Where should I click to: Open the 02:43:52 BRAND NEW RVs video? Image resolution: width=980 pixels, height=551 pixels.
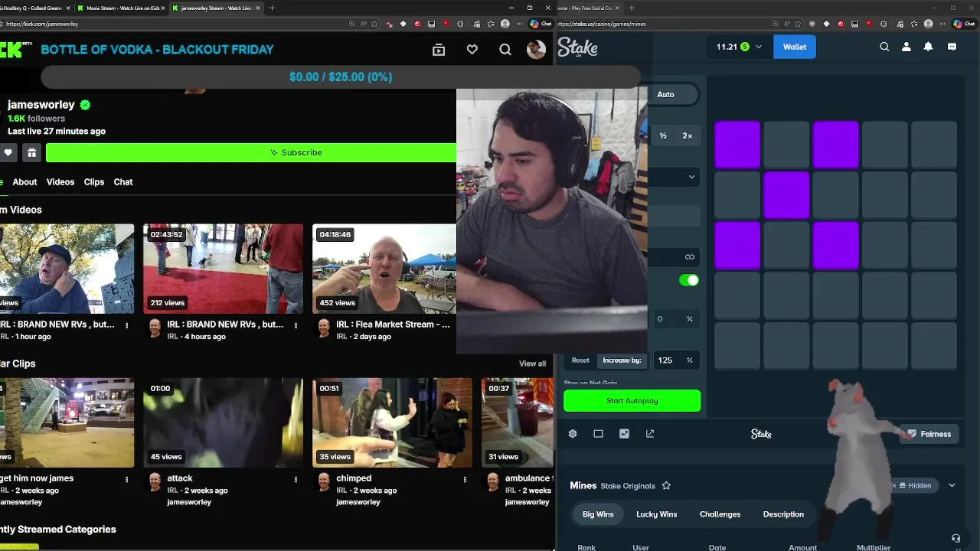pos(223,269)
